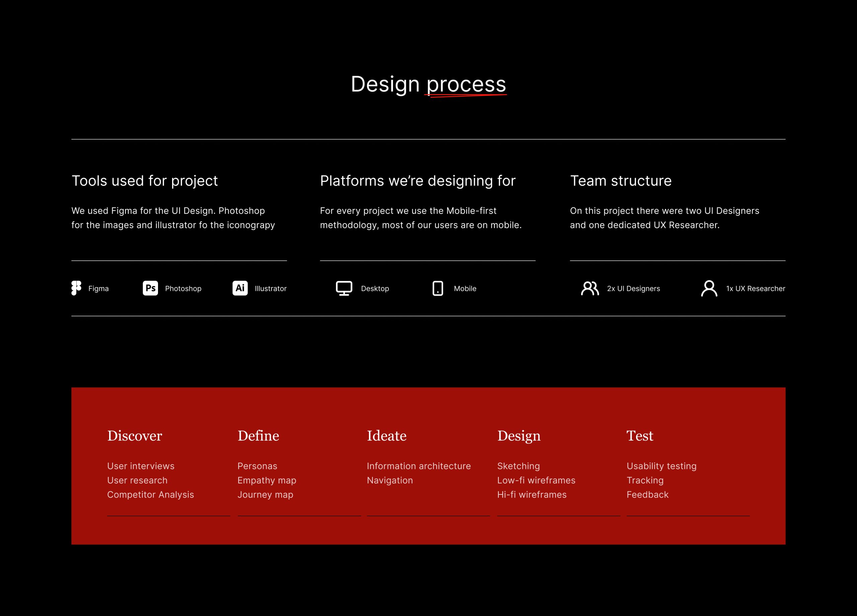Click the Test phase heading

point(640,436)
